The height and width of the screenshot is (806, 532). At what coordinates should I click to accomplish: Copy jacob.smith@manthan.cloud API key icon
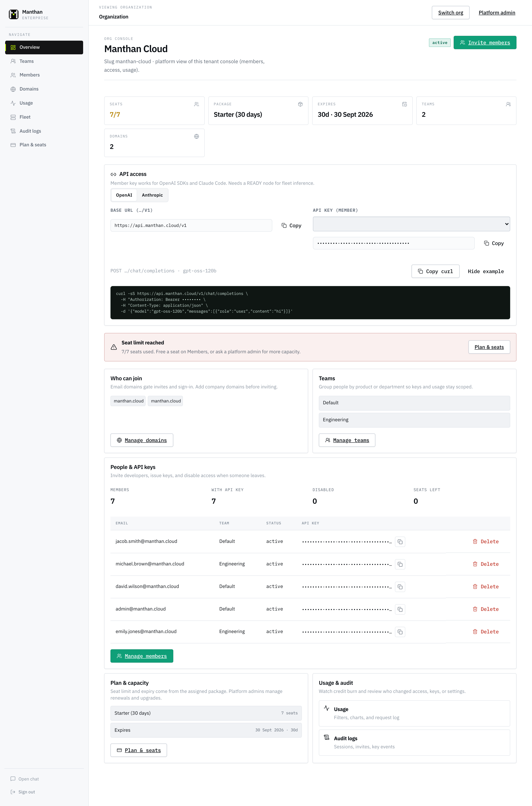400,542
